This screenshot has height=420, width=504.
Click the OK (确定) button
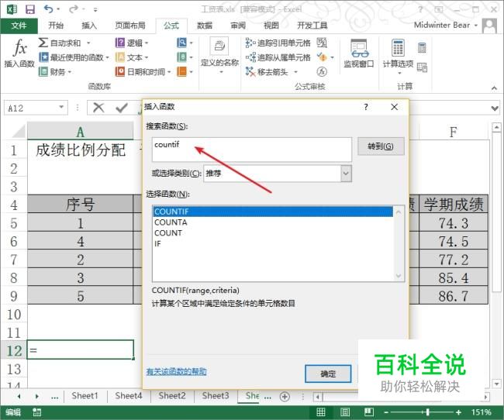(x=328, y=374)
